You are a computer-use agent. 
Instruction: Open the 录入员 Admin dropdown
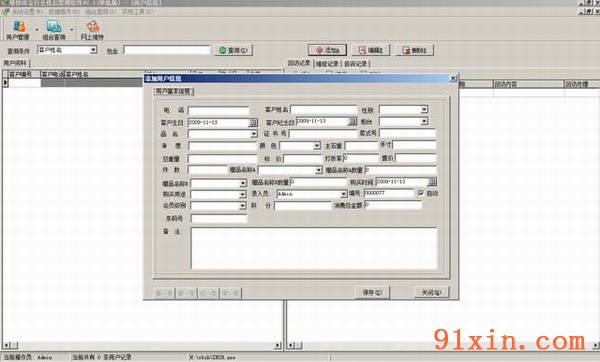click(343, 194)
